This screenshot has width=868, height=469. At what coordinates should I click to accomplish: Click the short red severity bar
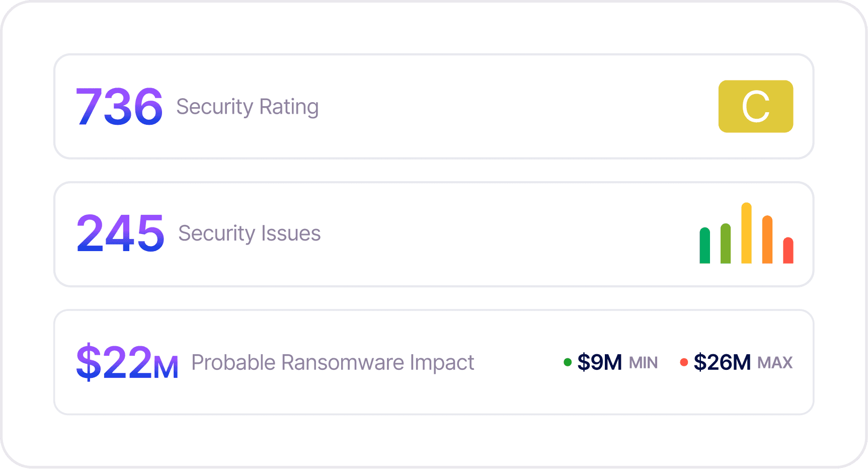(x=788, y=250)
